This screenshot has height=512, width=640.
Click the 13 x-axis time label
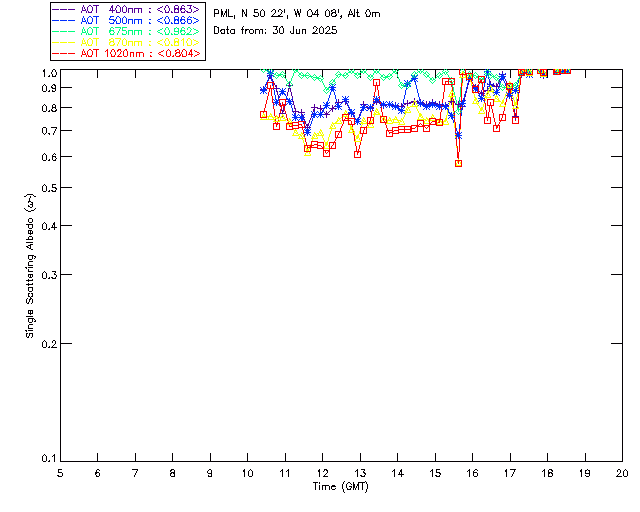tap(360, 474)
